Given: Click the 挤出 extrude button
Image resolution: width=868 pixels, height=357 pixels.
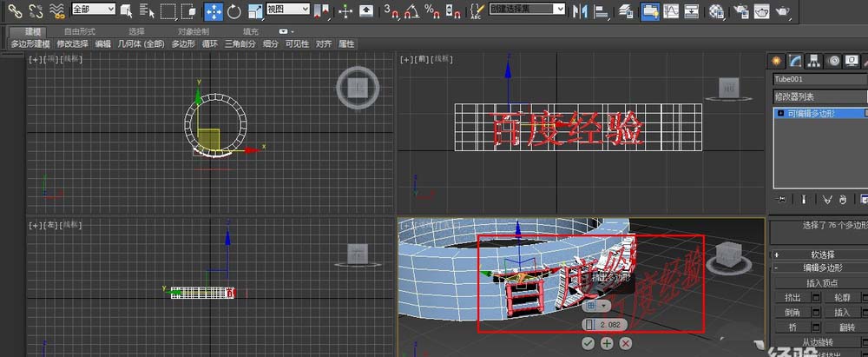Looking at the screenshot, I should point(792,298).
